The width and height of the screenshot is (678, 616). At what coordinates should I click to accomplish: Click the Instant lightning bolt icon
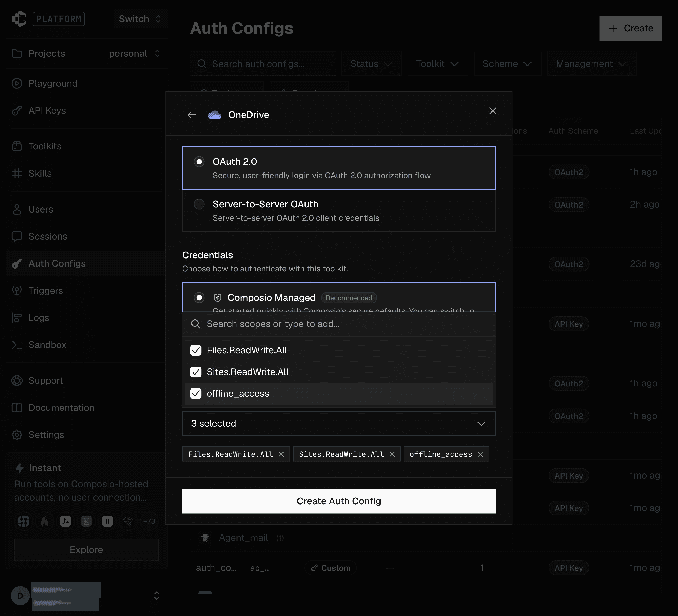[x=20, y=468]
